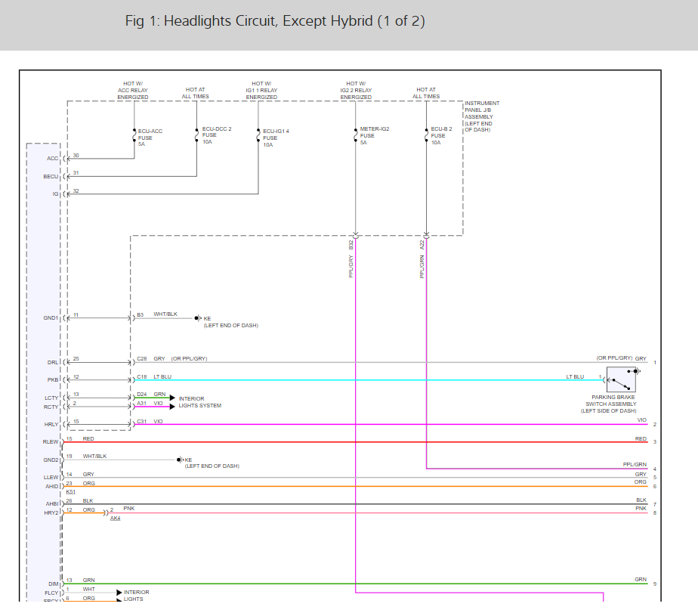Click the GND2 terminal label
Image resolution: width=698 pixels, height=616 pixels.
tap(51, 460)
